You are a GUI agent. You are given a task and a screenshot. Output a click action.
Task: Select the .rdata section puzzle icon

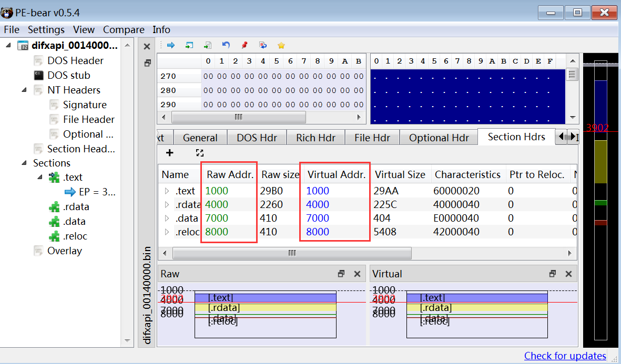click(54, 207)
